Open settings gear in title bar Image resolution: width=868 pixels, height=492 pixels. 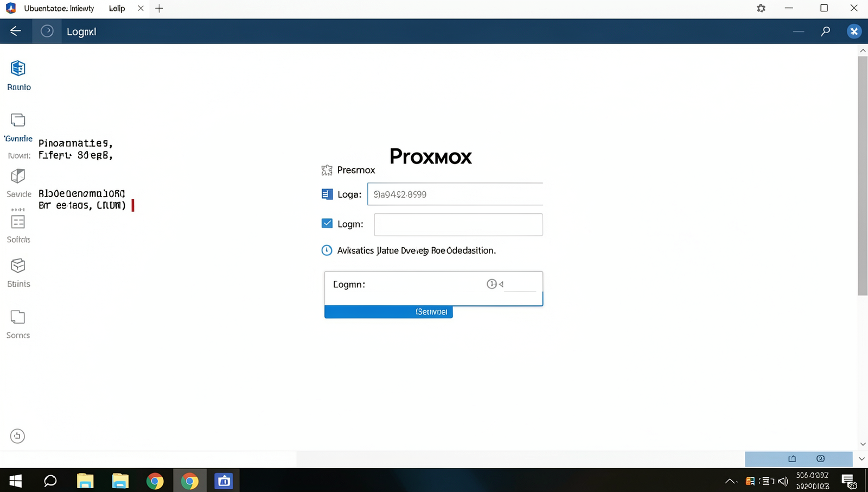(761, 8)
